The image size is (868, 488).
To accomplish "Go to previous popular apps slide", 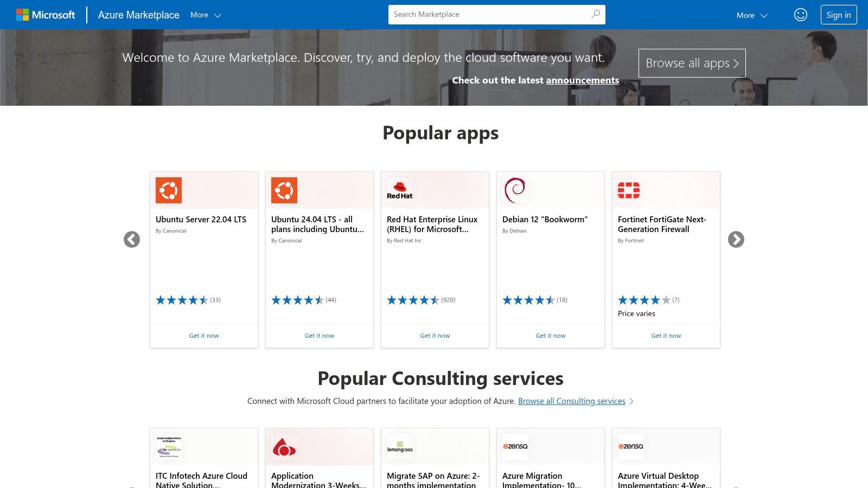I will (132, 239).
